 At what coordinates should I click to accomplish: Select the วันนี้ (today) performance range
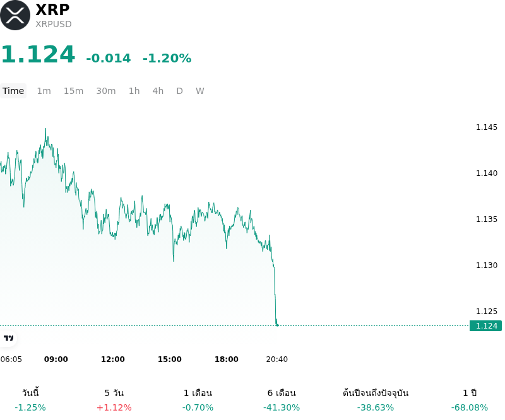(x=30, y=400)
